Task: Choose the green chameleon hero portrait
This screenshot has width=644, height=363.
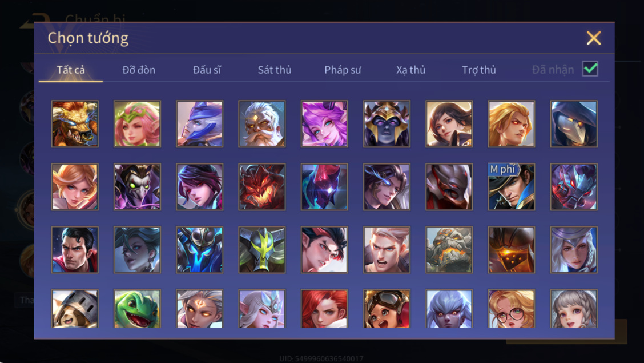Action: click(x=137, y=309)
